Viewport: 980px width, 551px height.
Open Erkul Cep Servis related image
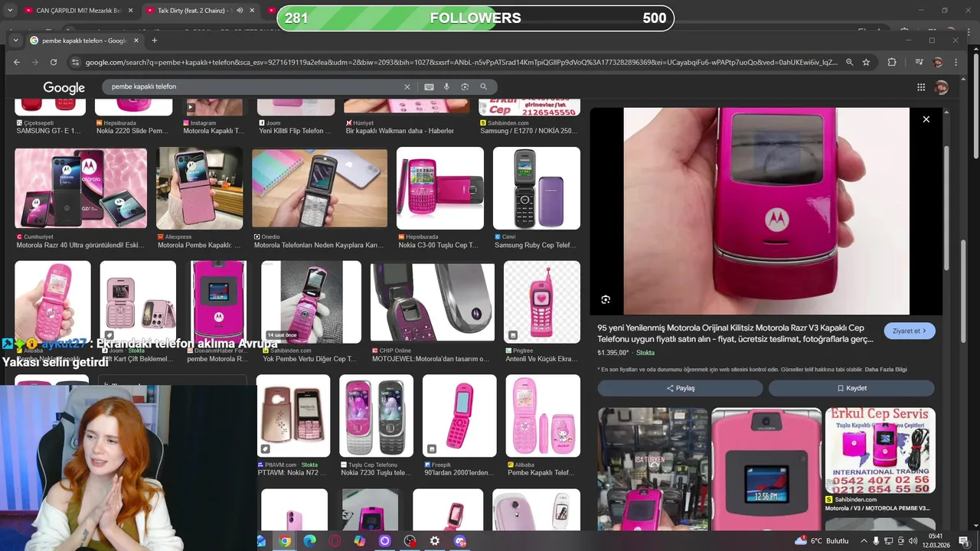[880, 451]
